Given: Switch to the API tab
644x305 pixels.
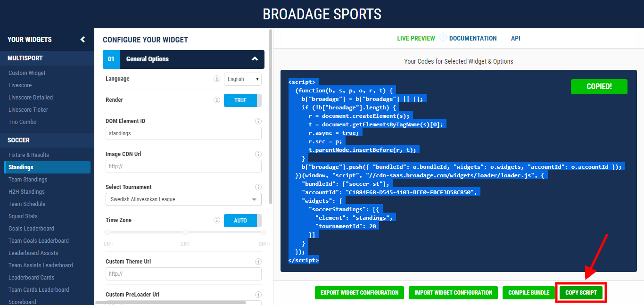Looking at the screenshot, I should pos(516,39).
